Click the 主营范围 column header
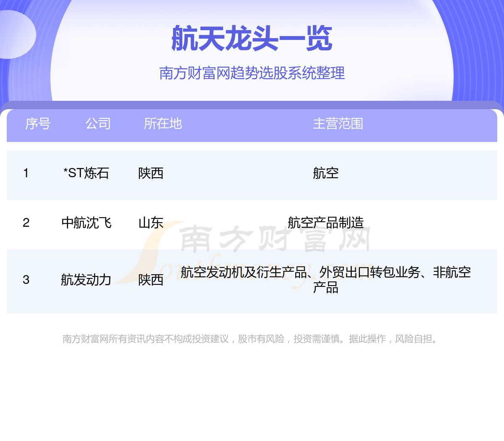504x441 pixels. coord(338,124)
